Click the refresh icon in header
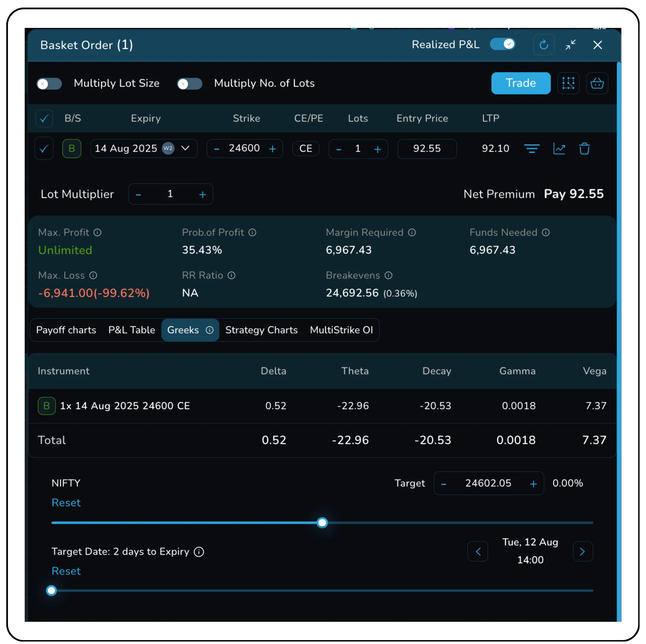646x644 pixels. pos(543,45)
